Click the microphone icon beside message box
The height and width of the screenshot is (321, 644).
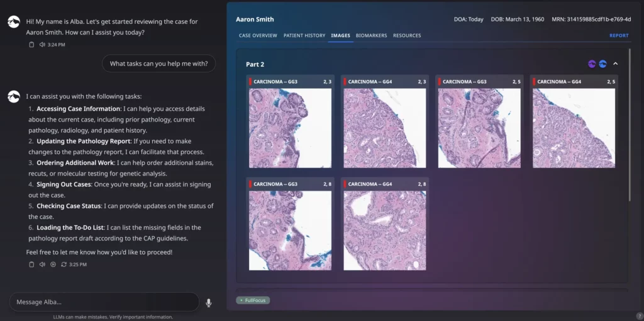click(209, 303)
